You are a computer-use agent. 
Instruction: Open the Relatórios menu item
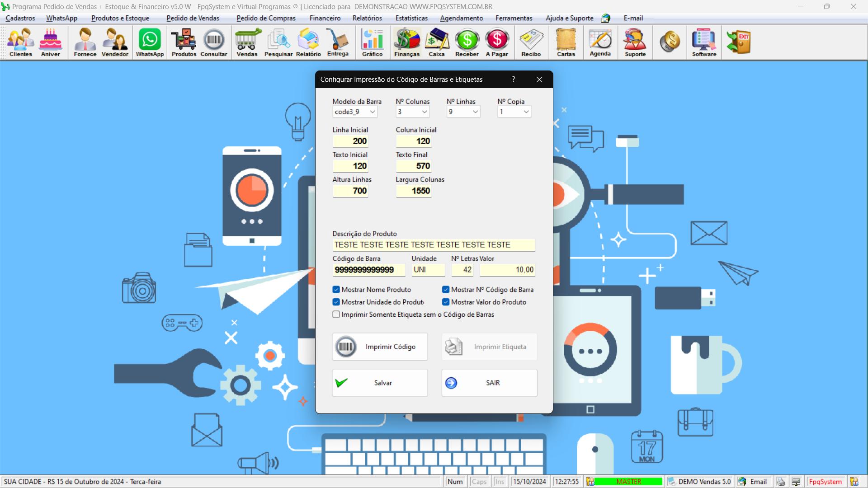click(x=367, y=18)
